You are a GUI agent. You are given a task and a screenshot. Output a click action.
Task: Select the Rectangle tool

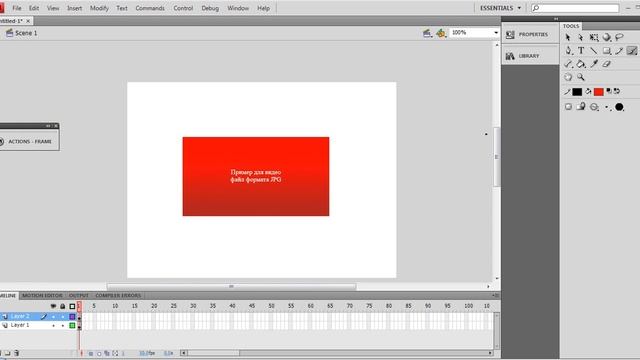tap(607, 51)
